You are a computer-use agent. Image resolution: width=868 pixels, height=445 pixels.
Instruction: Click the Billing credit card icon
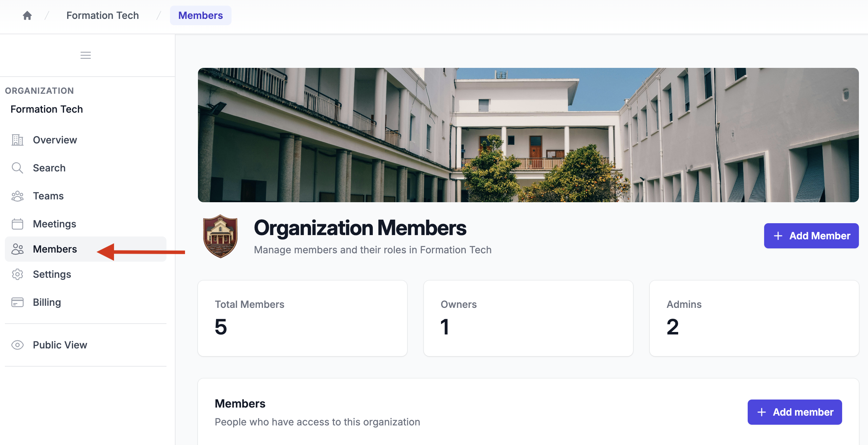pos(17,302)
